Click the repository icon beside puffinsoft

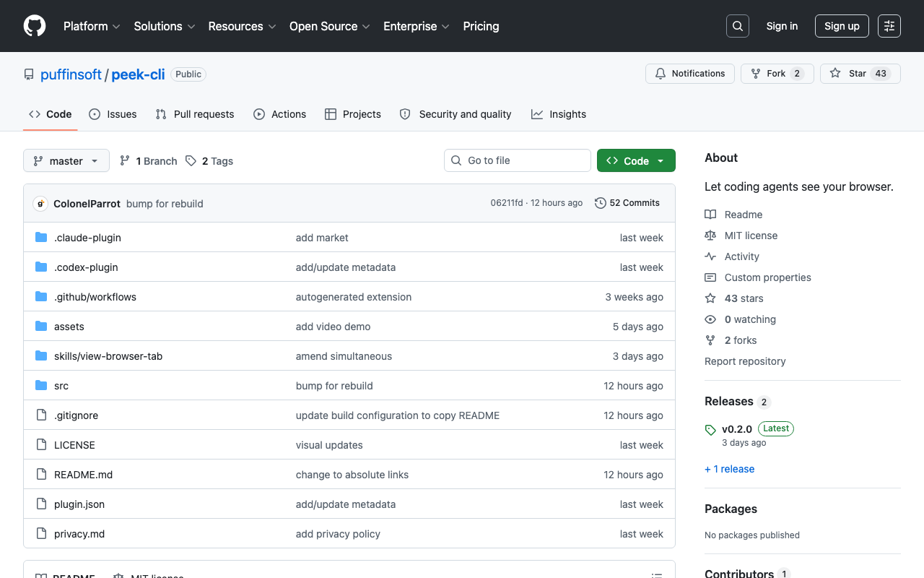click(29, 74)
